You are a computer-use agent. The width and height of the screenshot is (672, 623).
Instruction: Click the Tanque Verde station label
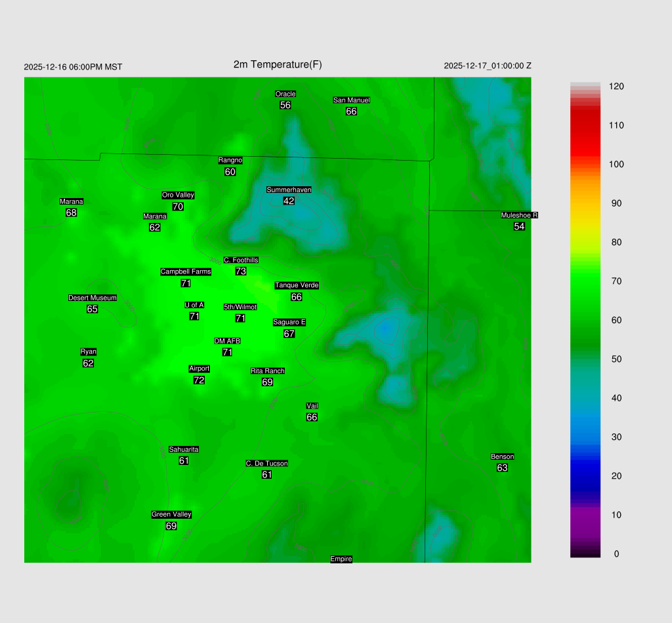point(297,285)
